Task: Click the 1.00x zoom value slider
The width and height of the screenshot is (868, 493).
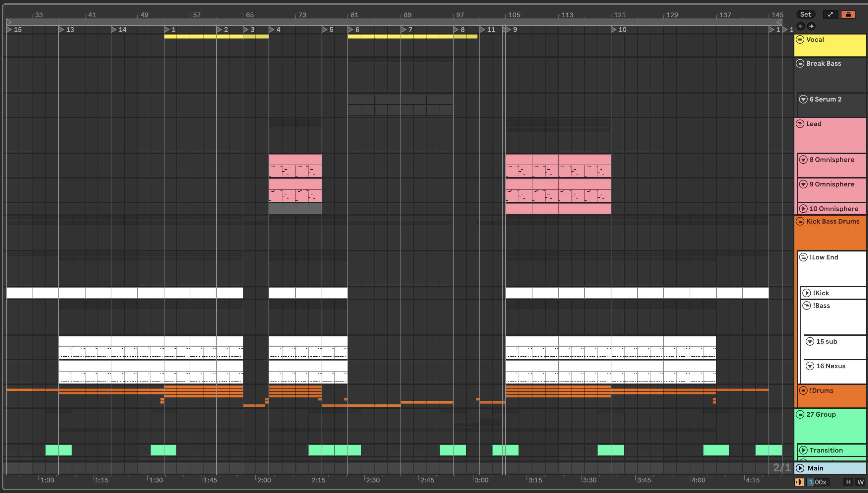Action: 818,482
